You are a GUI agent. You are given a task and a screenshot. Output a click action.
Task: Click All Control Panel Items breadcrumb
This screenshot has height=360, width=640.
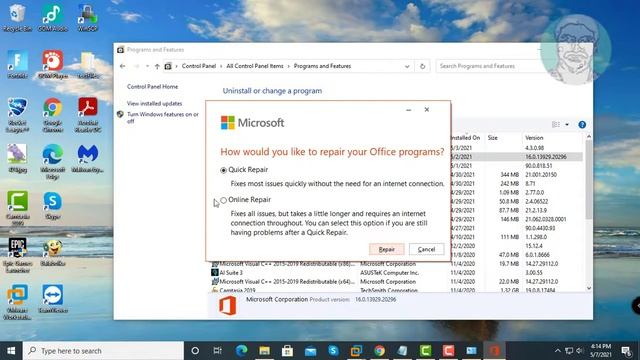(255, 66)
